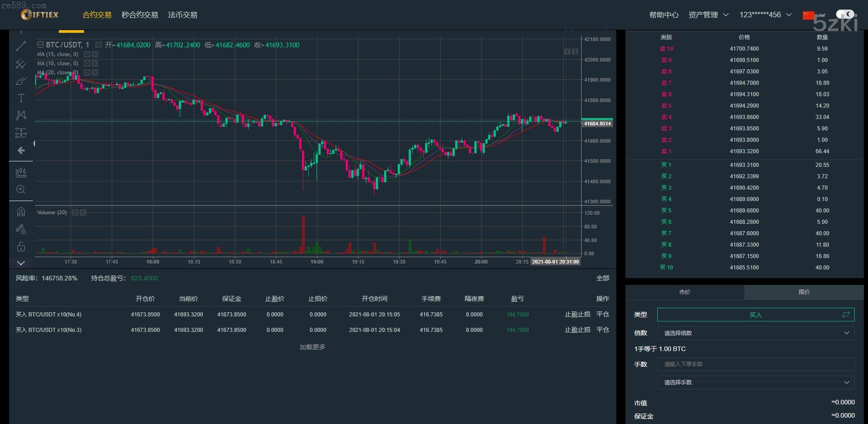Switch to the 限价 order tab
The width and height of the screenshot is (868, 424).
[804, 292]
